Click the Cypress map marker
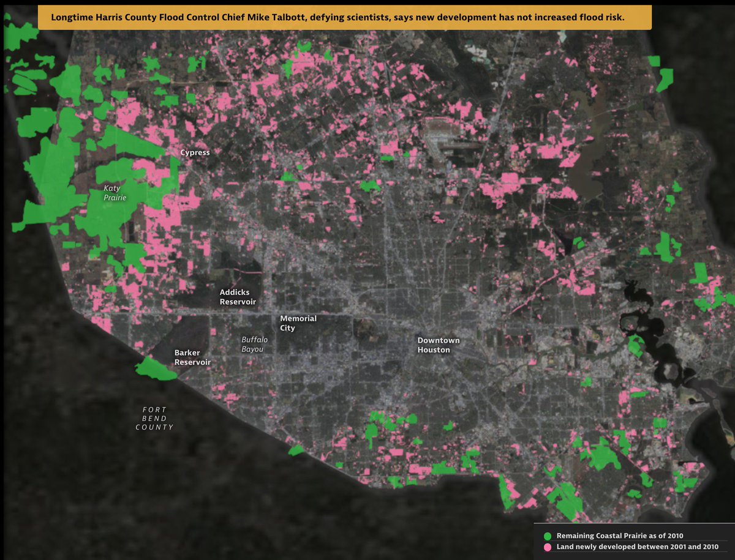Screen dimensions: 735x560 coord(195,152)
